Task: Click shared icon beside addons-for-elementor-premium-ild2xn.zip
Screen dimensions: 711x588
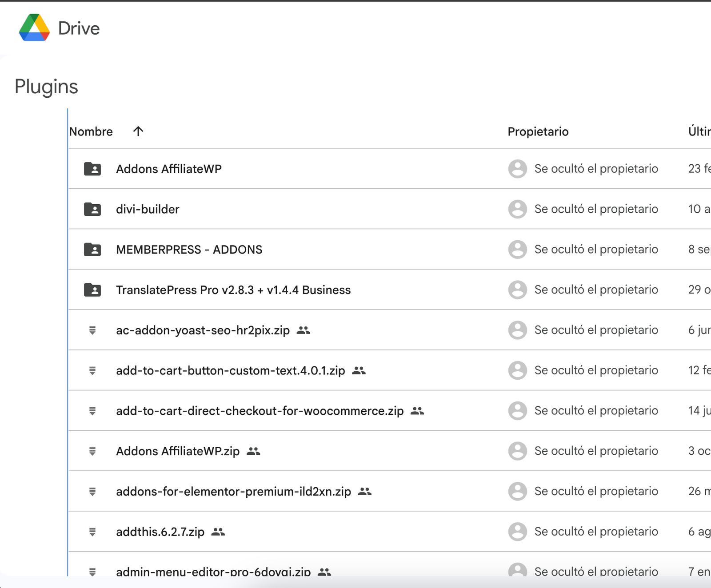Action: (x=365, y=492)
